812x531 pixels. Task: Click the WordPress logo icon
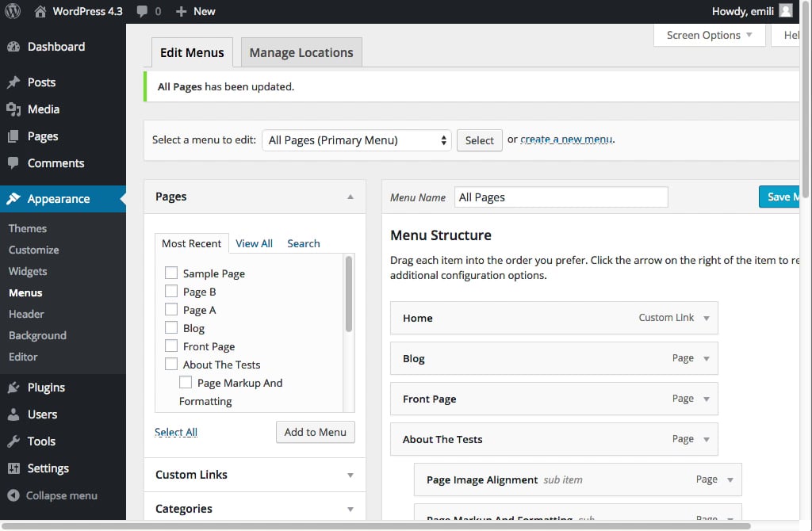point(13,11)
